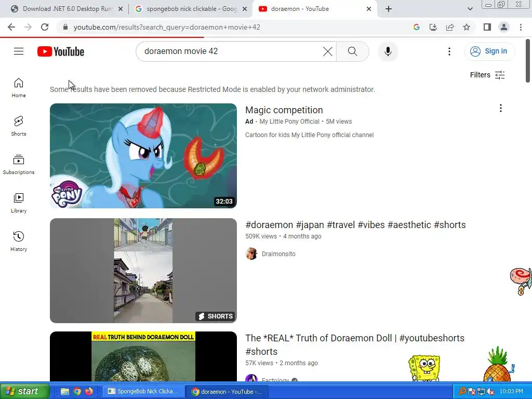Click the address bar URL
Viewport: 532px width, 399px height.
167,27
